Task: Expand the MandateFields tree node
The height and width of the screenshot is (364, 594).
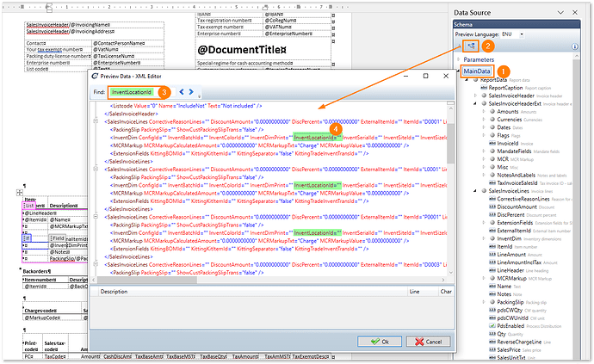Action: (x=484, y=151)
